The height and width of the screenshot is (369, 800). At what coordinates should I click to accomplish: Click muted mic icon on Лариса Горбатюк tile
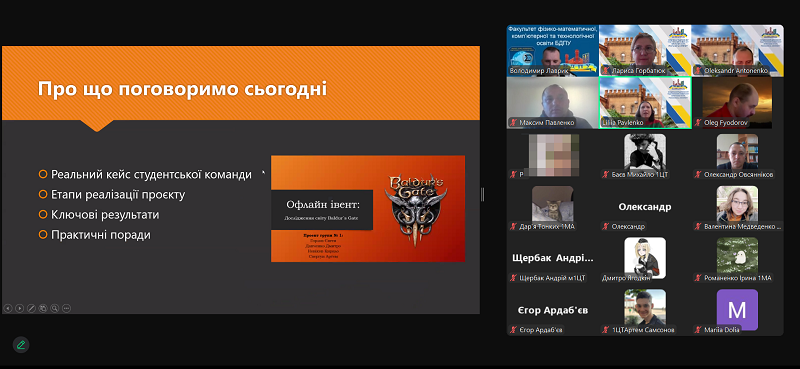pyautogui.click(x=606, y=71)
